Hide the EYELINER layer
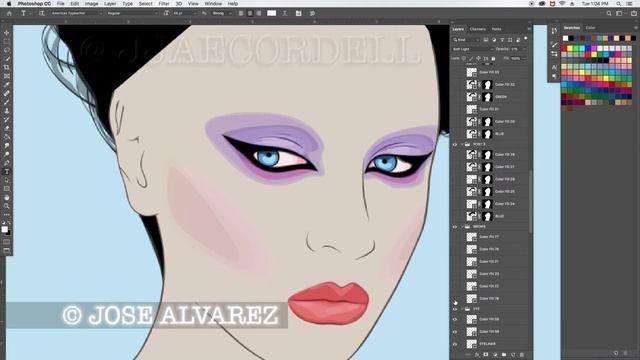Image resolution: width=640 pixels, height=360 pixels. click(455, 344)
